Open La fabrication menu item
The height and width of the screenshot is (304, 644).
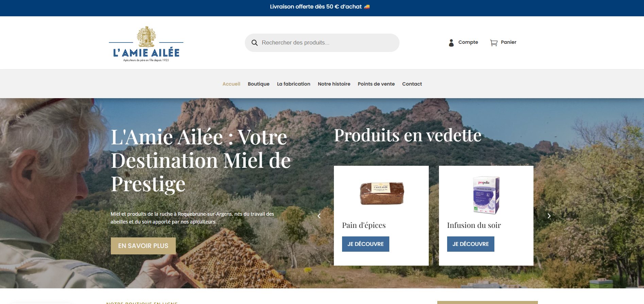293,84
